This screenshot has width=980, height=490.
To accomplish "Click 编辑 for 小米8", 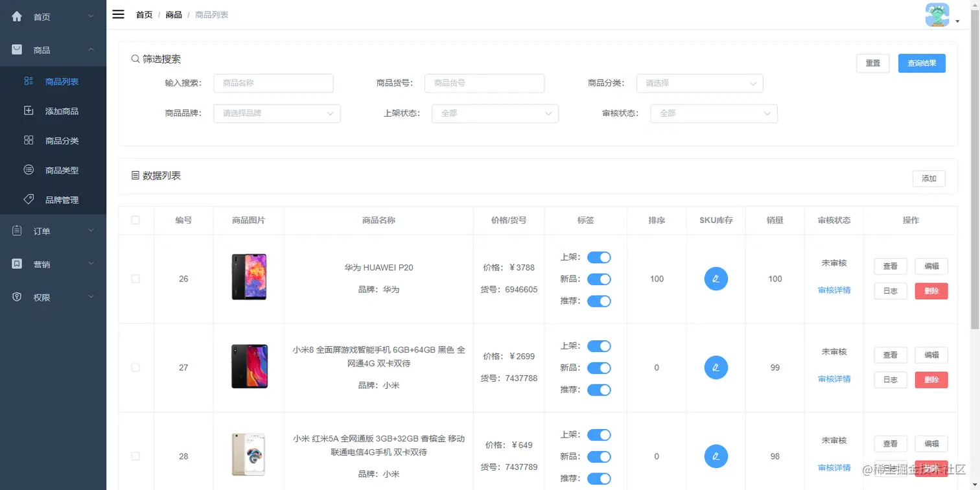I will click(x=931, y=355).
